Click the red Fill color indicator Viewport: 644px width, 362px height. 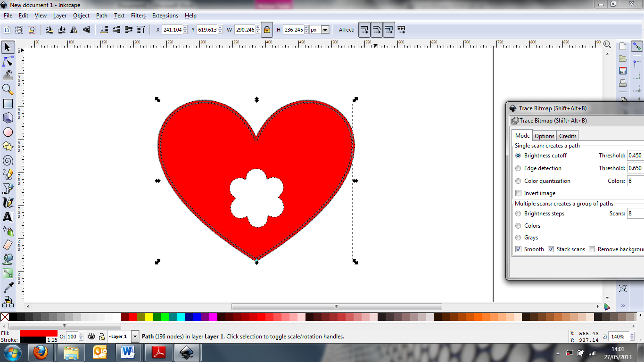[x=38, y=333]
